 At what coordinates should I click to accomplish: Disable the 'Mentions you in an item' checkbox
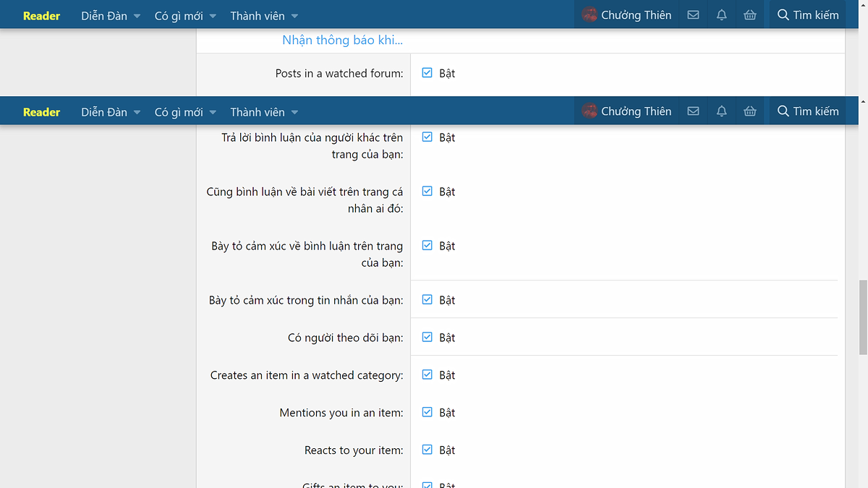427,413
